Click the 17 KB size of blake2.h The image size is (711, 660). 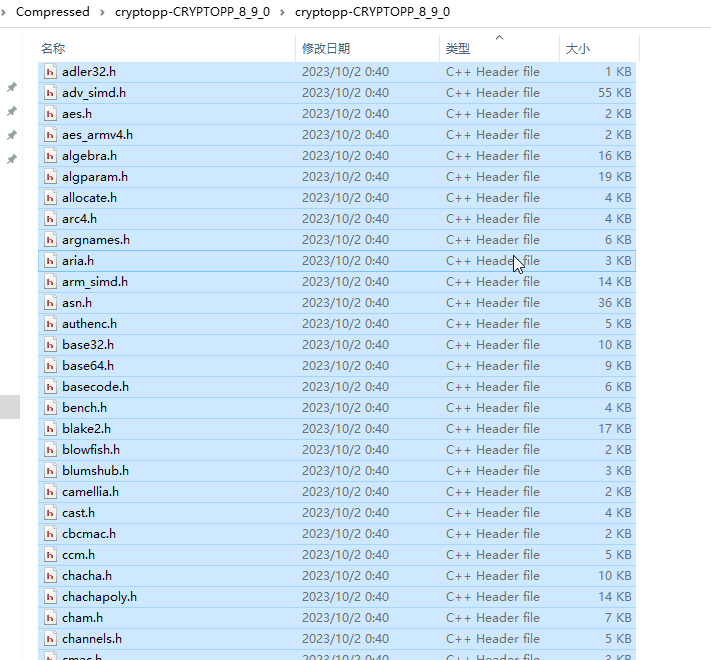tap(614, 429)
